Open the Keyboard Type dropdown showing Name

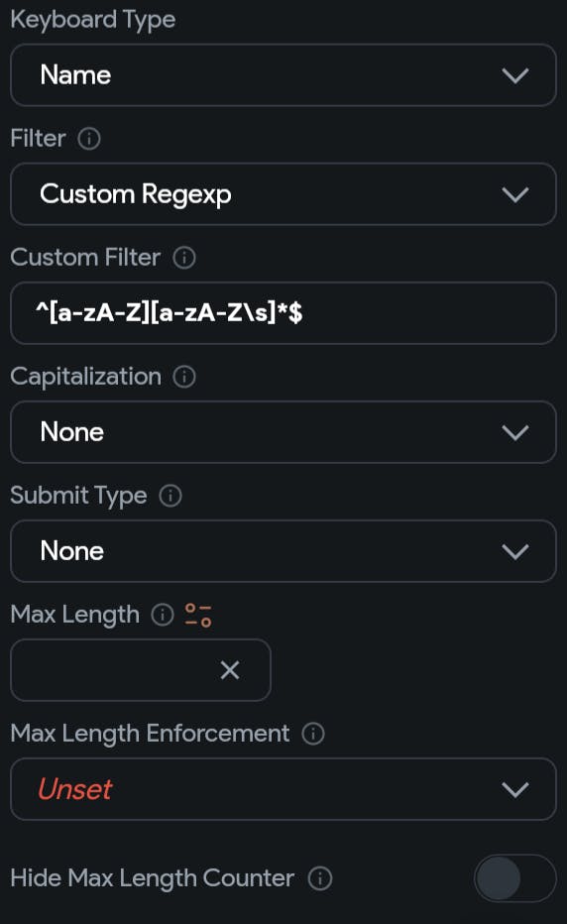[283, 74]
